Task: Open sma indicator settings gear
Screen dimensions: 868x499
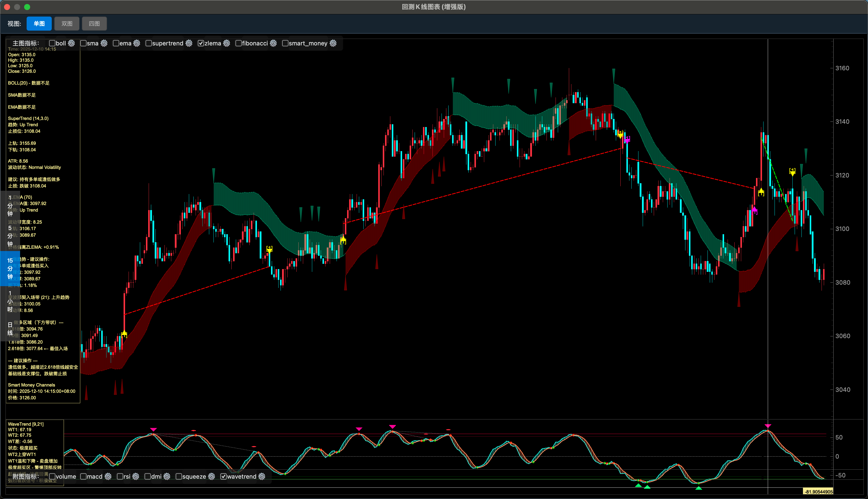Action: pyautogui.click(x=104, y=43)
